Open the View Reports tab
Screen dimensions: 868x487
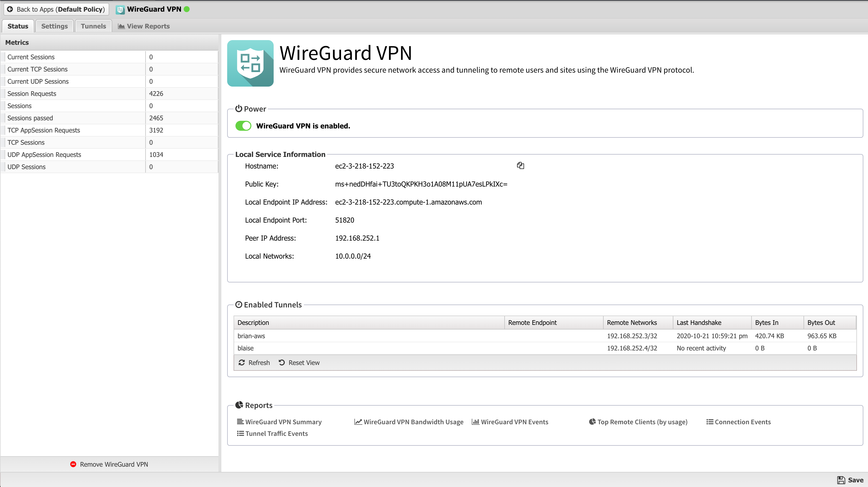pos(144,26)
